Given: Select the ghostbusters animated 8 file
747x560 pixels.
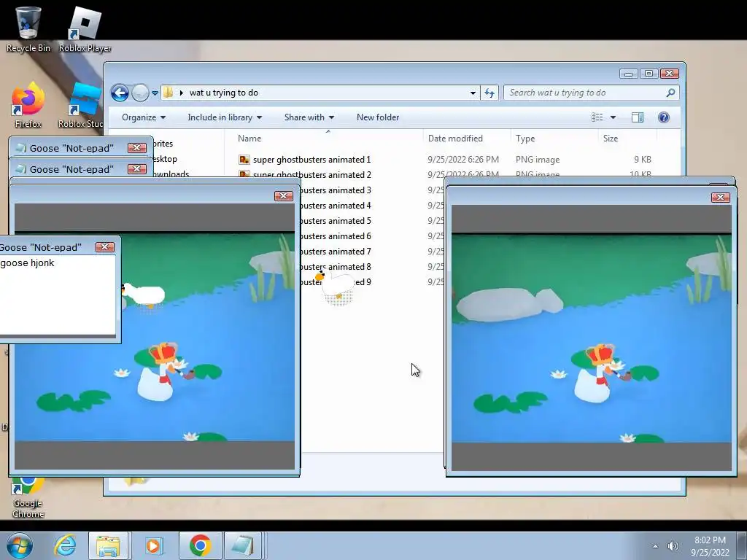Looking at the screenshot, I should click(x=336, y=266).
